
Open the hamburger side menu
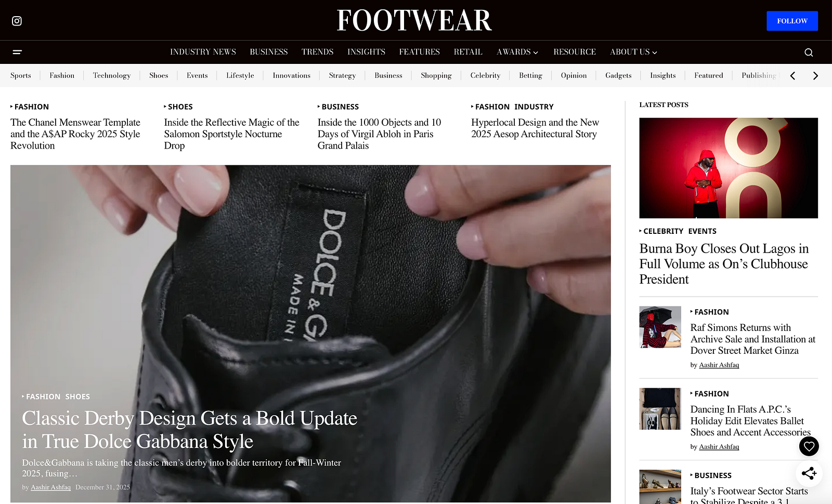pyautogui.click(x=17, y=52)
